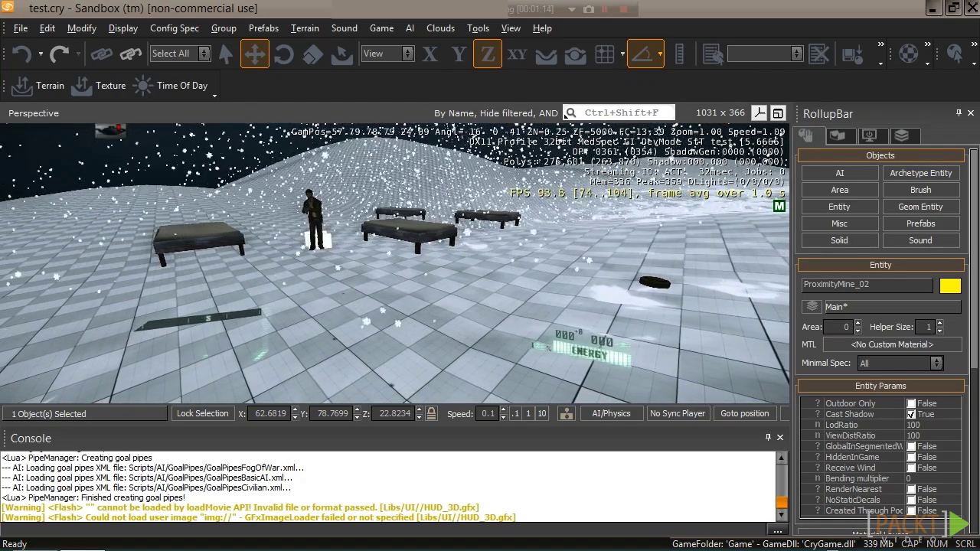
Task: Click the Save selected objects icon
Action: coord(852,54)
